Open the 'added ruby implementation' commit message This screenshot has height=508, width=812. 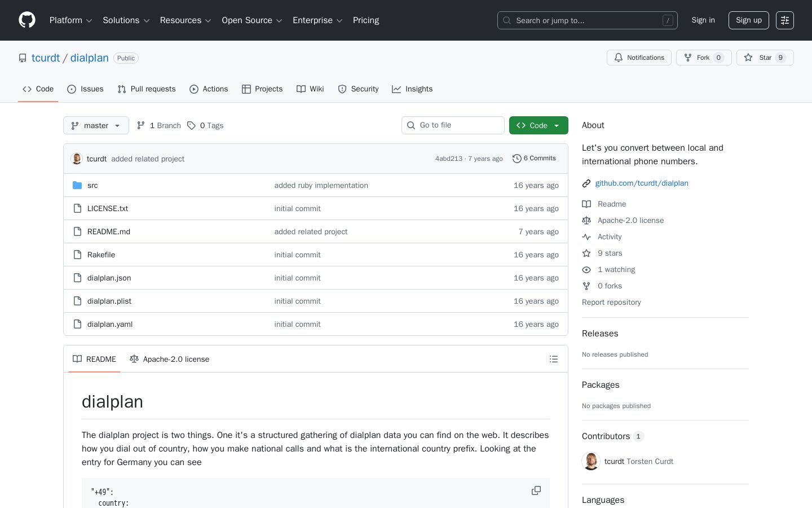point(321,185)
